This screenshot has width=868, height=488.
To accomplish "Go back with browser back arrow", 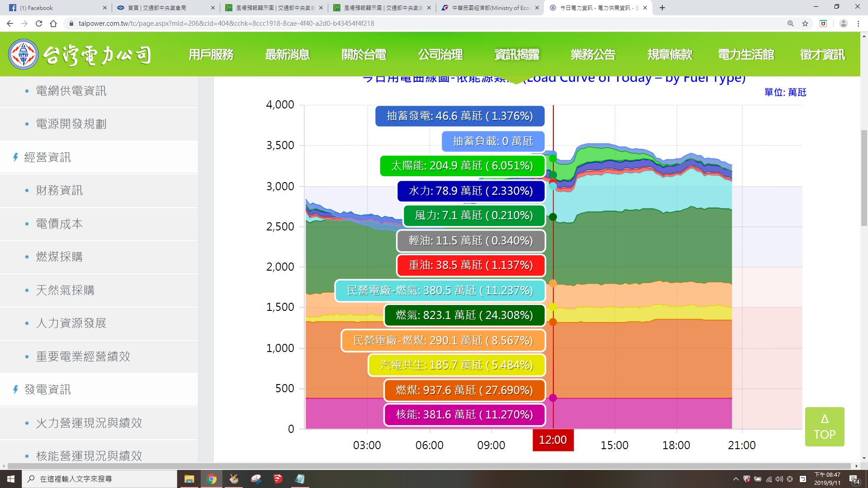I will [x=10, y=23].
